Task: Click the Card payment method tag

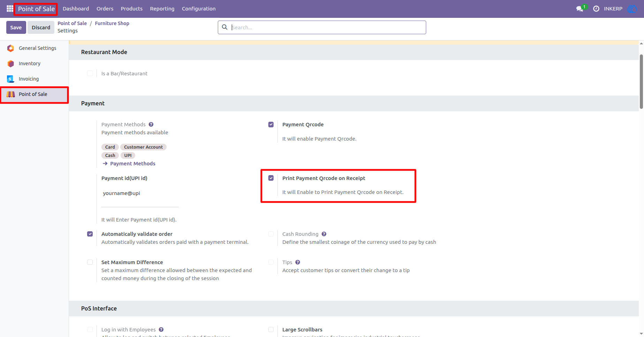Action: (x=110, y=147)
